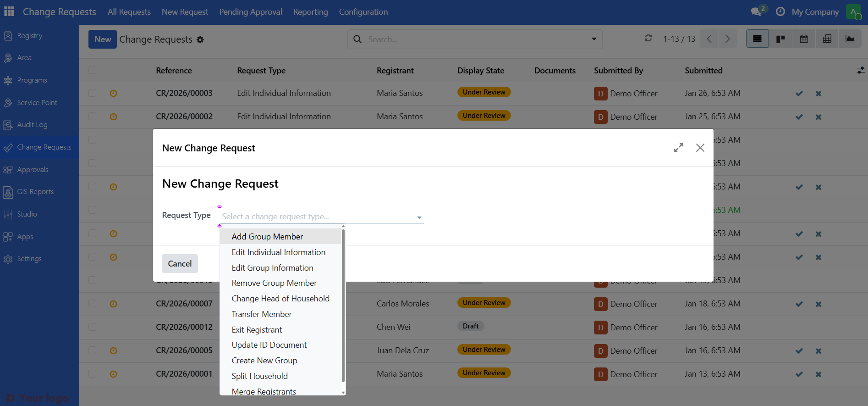Screen dimensions: 868x406
Task: Close the New Change Request dialog
Action: pyautogui.click(x=700, y=148)
